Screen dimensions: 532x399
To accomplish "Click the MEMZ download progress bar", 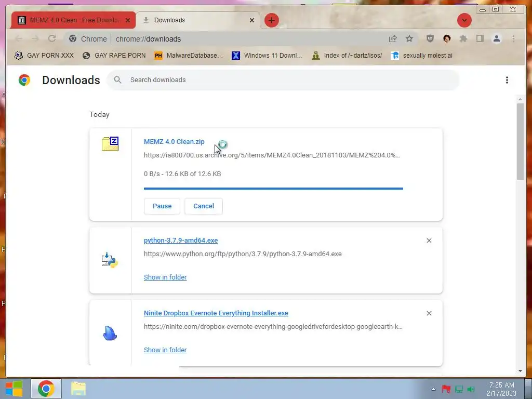I will (x=273, y=188).
